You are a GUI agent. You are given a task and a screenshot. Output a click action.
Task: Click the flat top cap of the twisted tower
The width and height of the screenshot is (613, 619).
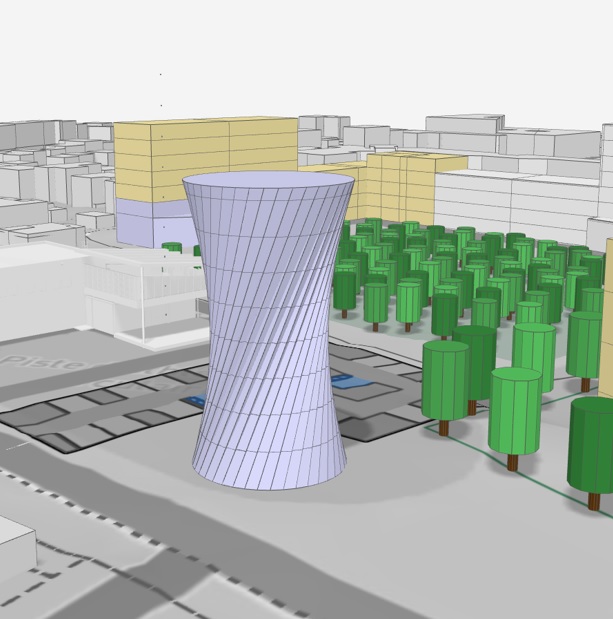point(268,179)
